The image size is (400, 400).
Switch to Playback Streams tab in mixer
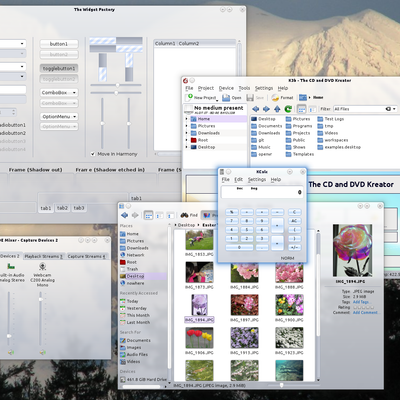[44, 256]
